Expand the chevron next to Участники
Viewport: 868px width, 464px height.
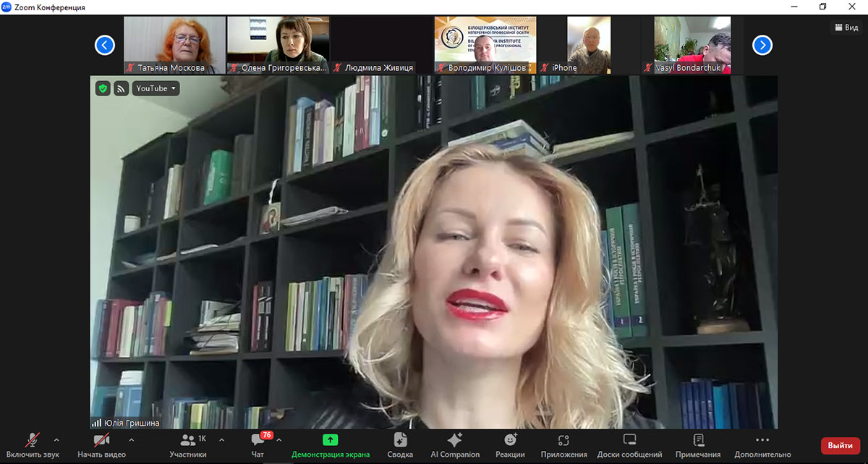point(221,440)
